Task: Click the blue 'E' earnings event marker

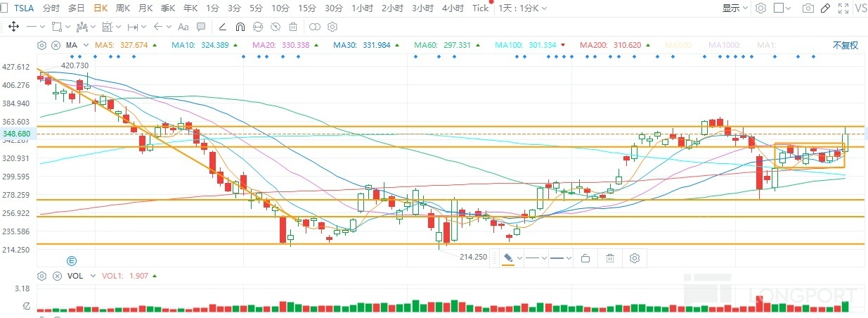Action: 72,258
